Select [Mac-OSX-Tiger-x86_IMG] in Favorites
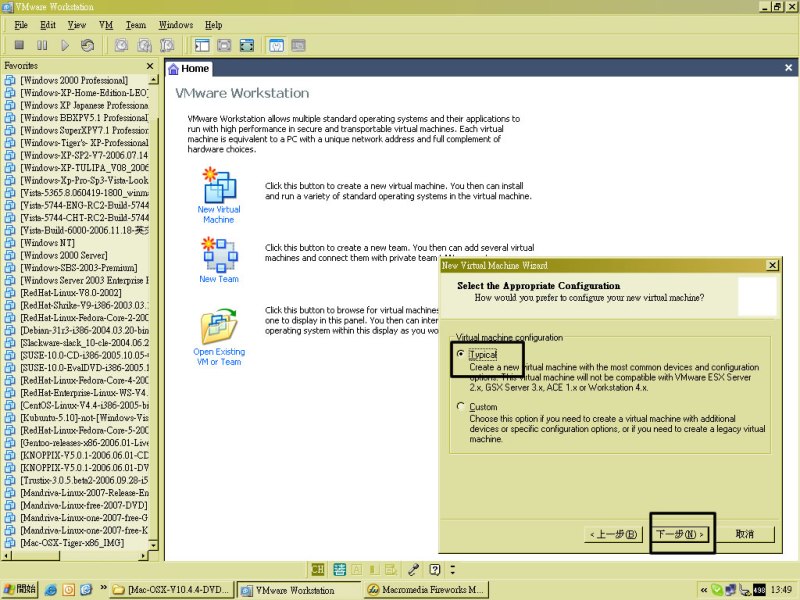Viewport: 800px width, 600px height. [74, 543]
